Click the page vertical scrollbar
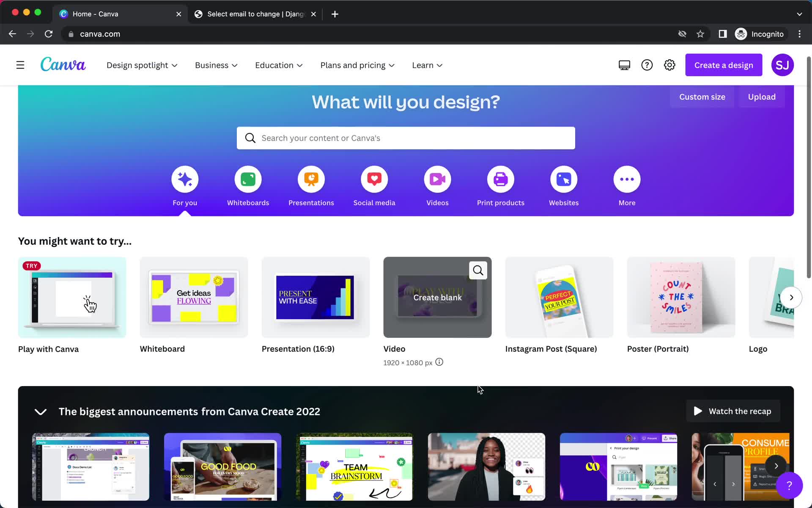This screenshot has height=508, width=812. [809, 167]
